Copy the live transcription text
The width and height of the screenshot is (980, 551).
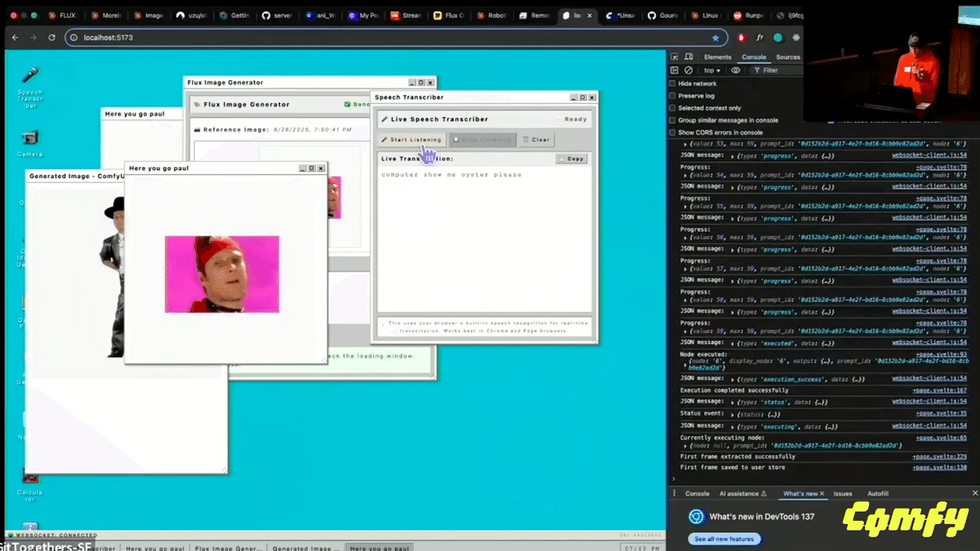[572, 158]
